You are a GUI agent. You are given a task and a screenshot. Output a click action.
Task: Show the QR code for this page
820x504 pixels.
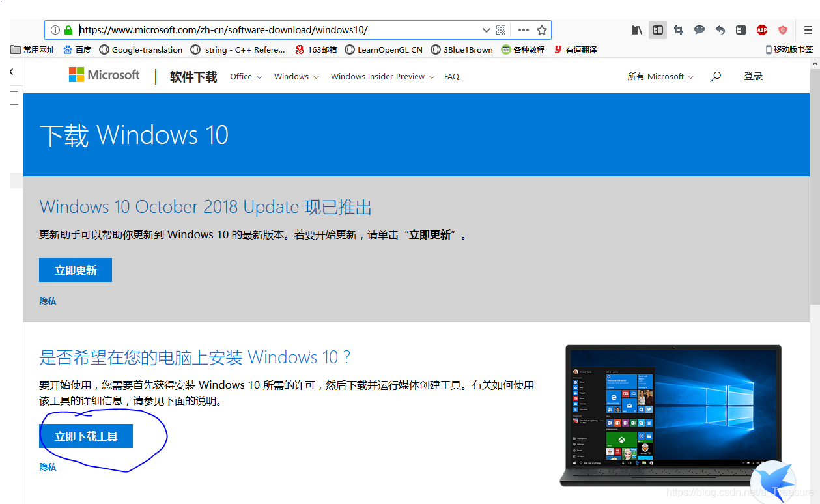pyautogui.click(x=501, y=30)
